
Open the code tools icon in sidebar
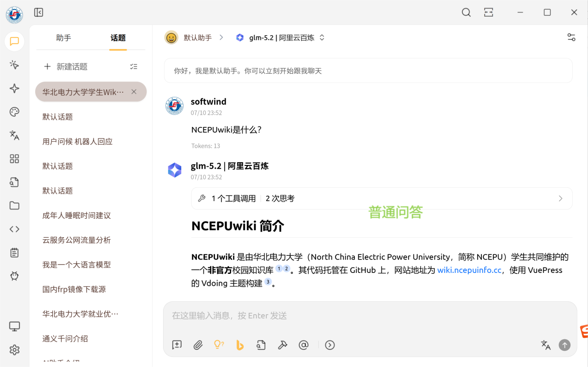[x=14, y=229]
